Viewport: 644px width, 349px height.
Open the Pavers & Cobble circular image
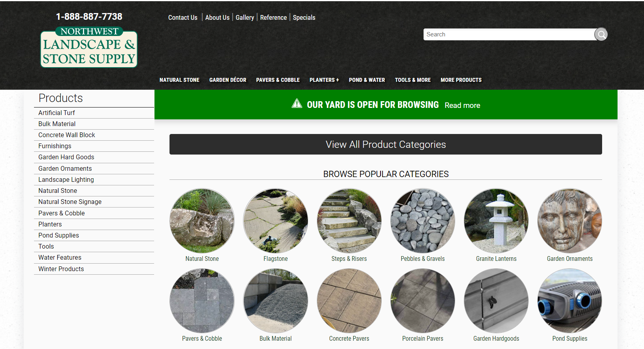click(x=202, y=301)
